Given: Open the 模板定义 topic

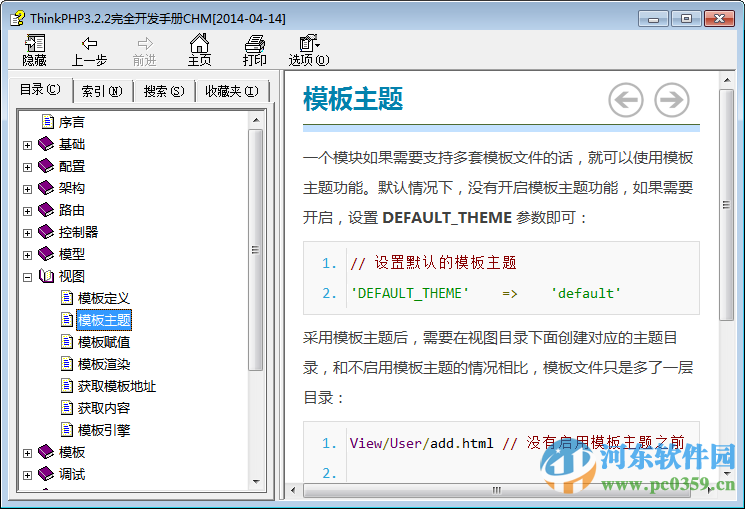Looking at the screenshot, I should (x=104, y=298).
